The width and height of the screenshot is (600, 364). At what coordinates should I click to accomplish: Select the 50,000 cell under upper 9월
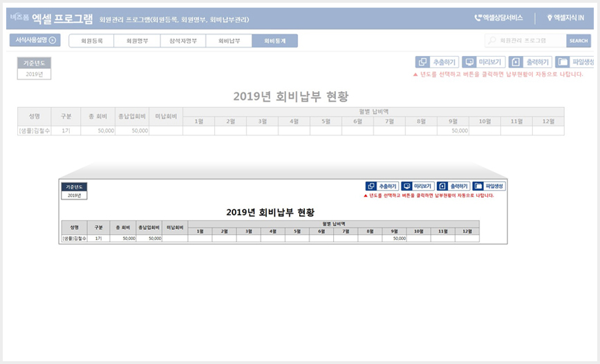[453, 131]
